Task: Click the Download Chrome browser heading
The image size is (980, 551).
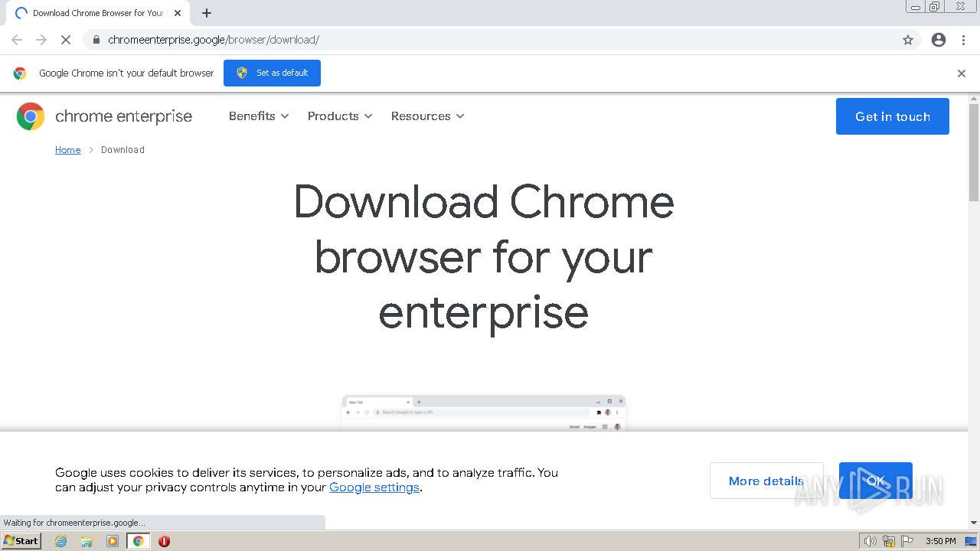Action: [x=483, y=257]
